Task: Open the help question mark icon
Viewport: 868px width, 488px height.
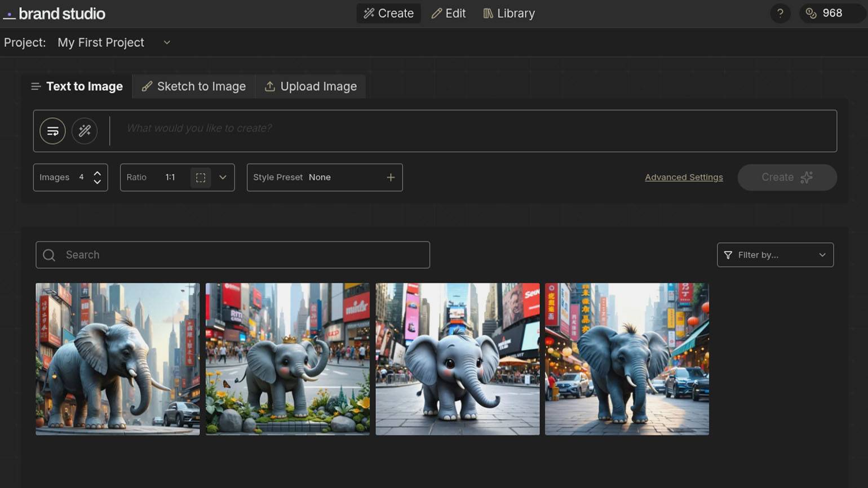Action: click(780, 14)
